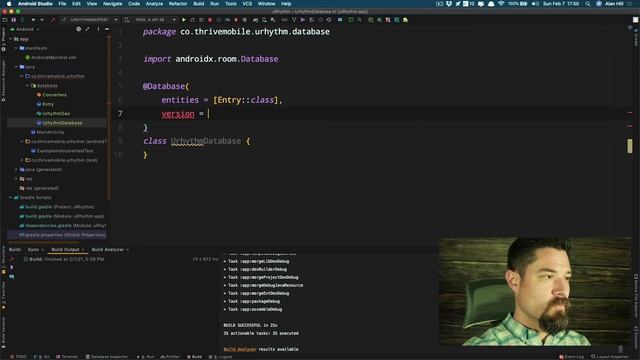The height and width of the screenshot is (360, 640).
Task: Open the run configuration dropdown in the toolbar
Action: 90,20
